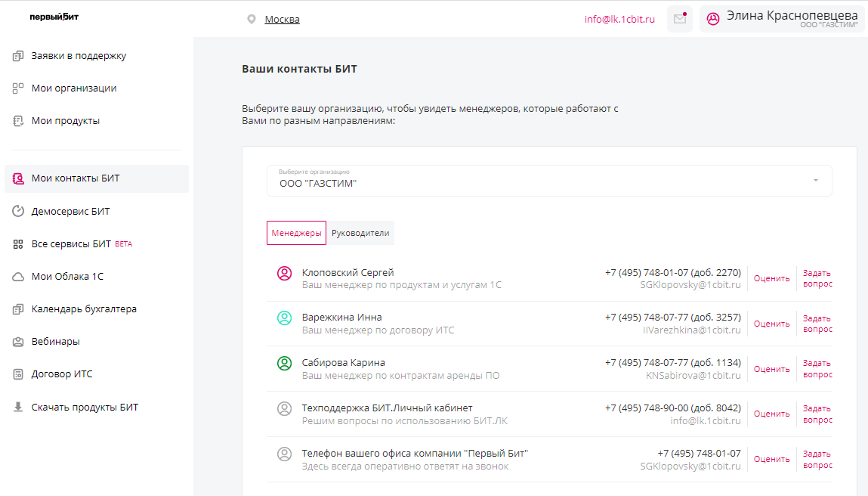868x496 pixels.
Task: Click the Первый Бит logo
Action: point(54,17)
